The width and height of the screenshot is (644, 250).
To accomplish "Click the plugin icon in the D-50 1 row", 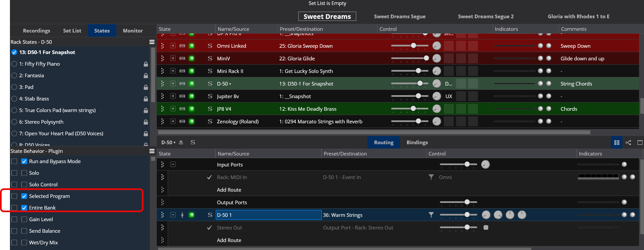I will (x=182, y=215).
